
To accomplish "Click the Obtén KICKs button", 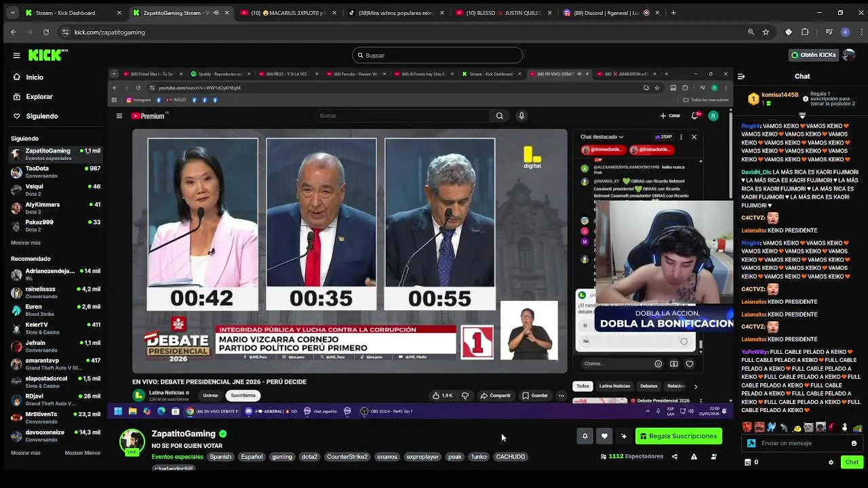I will coord(813,55).
